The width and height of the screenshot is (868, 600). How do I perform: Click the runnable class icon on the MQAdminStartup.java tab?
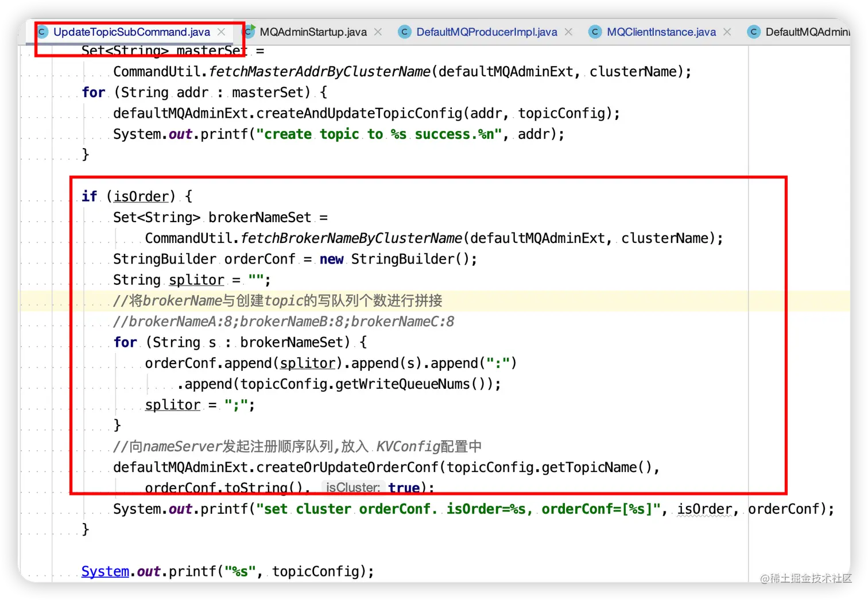click(x=249, y=32)
